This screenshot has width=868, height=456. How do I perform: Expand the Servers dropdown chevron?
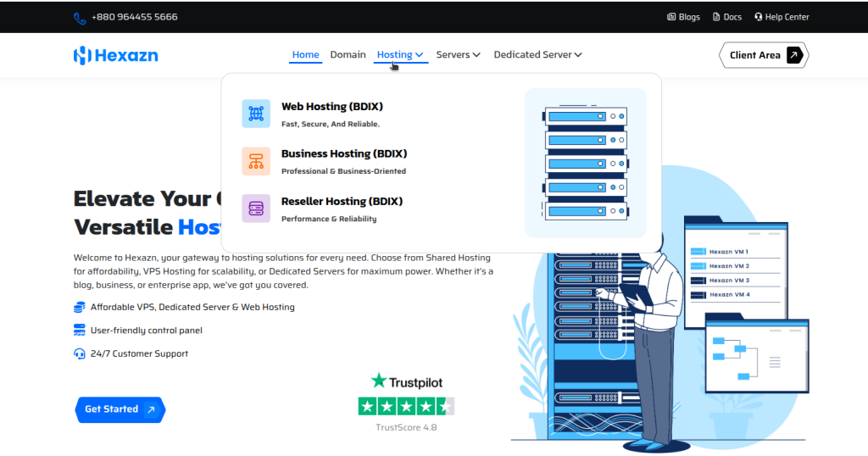point(476,55)
